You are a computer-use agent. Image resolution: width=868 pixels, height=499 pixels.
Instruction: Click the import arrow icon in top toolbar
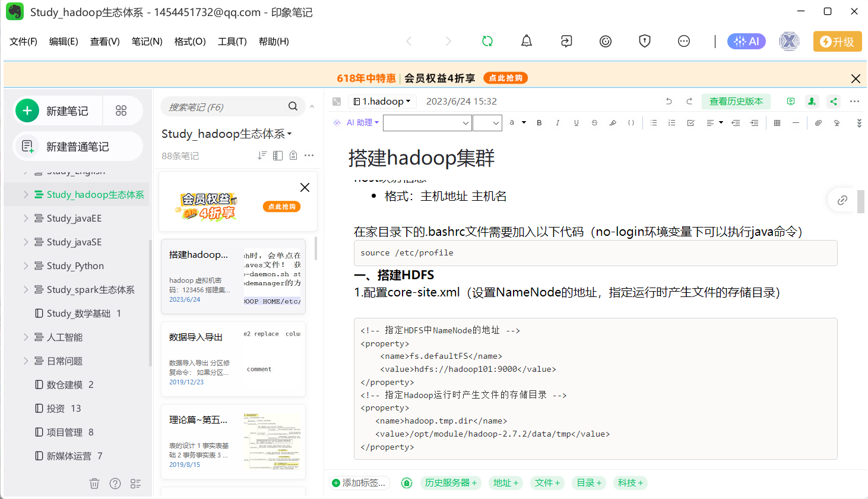566,41
